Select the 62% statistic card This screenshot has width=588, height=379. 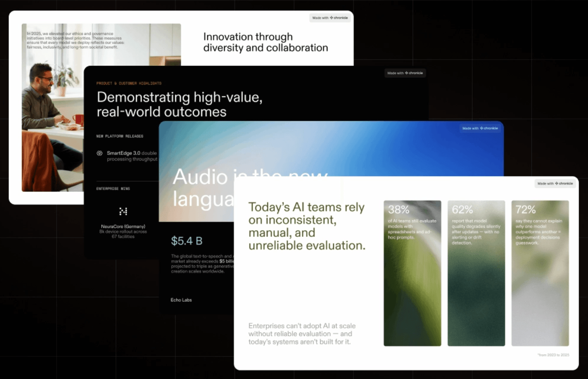[x=476, y=273]
